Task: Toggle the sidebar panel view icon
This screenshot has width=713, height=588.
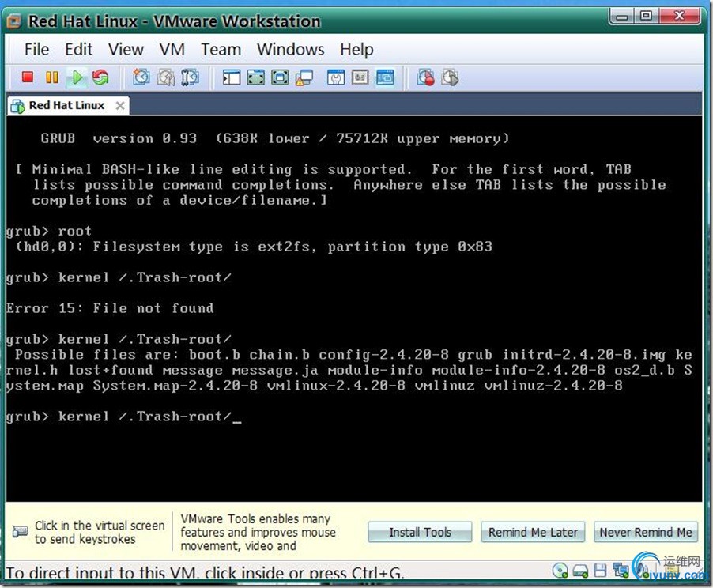Action: tap(232, 77)
